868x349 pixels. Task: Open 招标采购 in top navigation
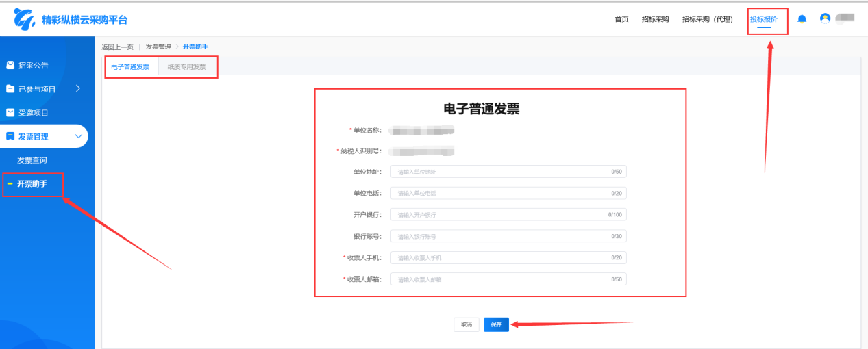tap(655, 19)
